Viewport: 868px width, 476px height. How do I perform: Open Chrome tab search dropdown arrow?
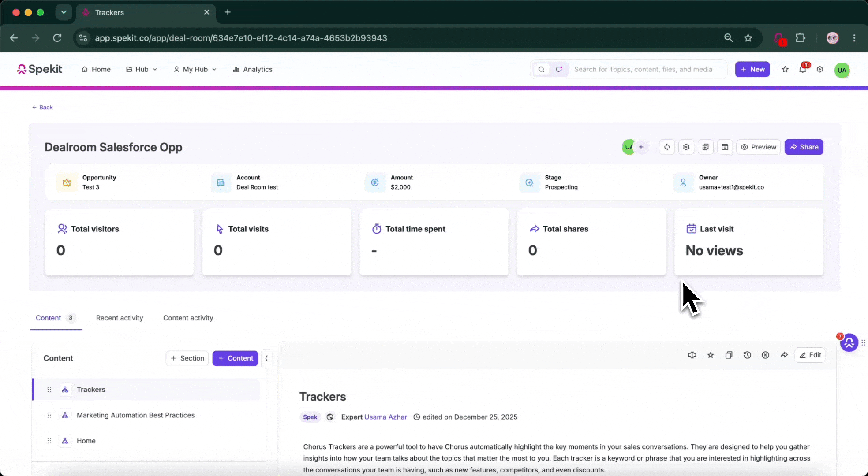(64, 12)
